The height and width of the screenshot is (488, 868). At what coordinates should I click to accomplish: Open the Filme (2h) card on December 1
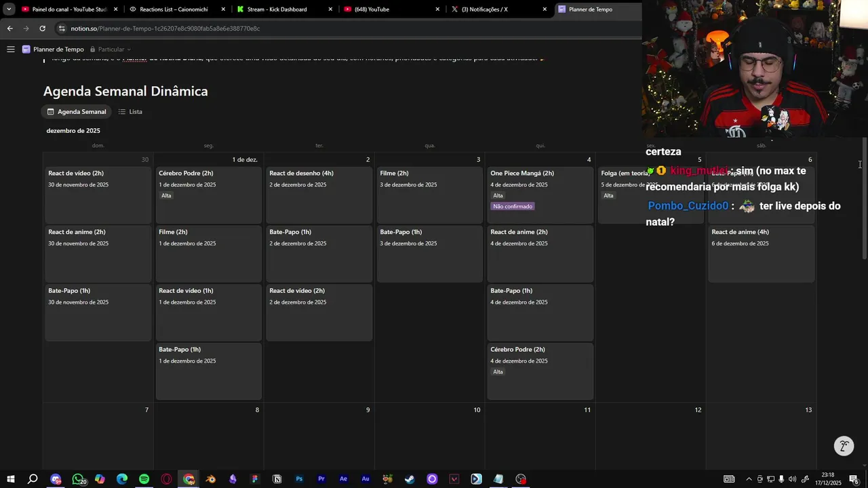pos(209,253)
